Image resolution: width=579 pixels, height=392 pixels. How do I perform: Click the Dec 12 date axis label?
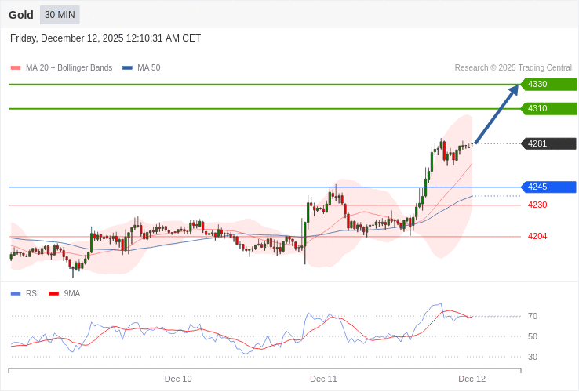472,379
